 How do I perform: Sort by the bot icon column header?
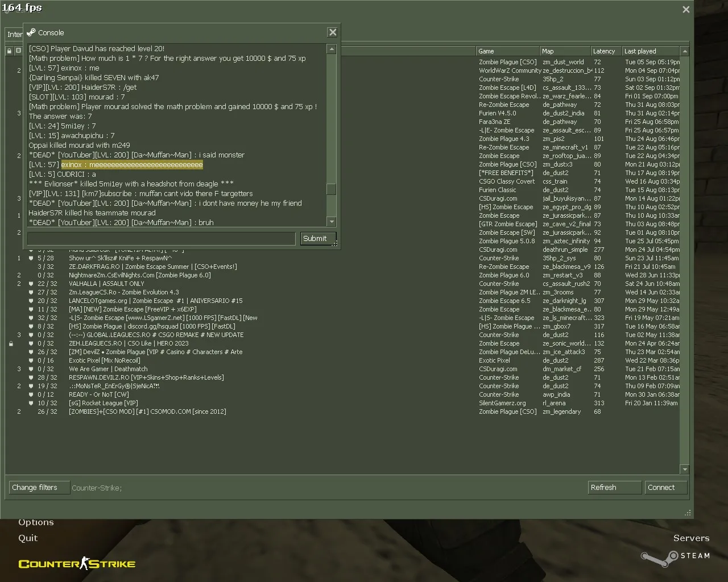[18, 51]
